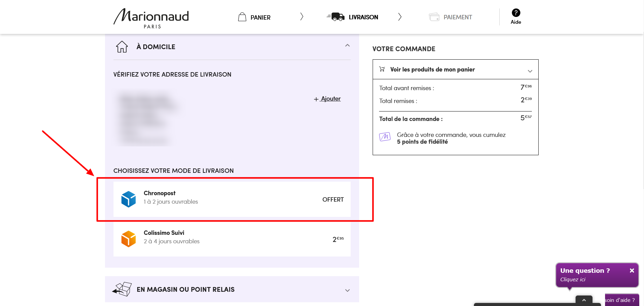Click the Livraison delivery truck icon
This screenshot has width=644, height=306.
pyautogui.click(x=335, y=17)
